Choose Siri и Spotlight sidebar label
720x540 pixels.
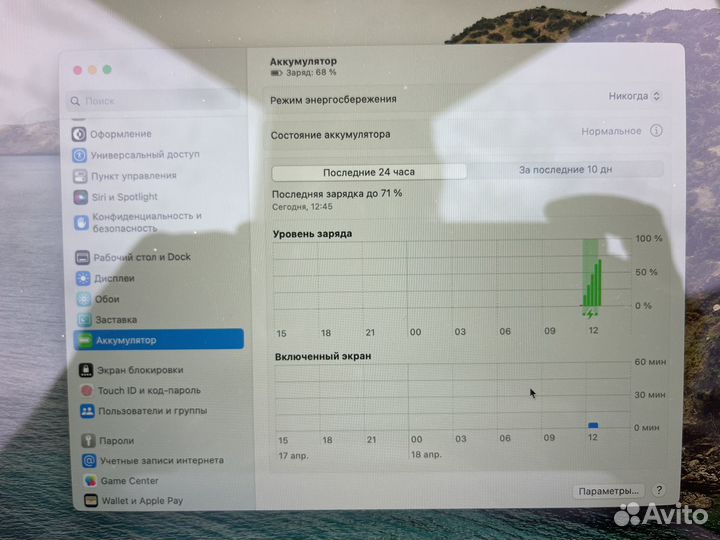[124, 197]
